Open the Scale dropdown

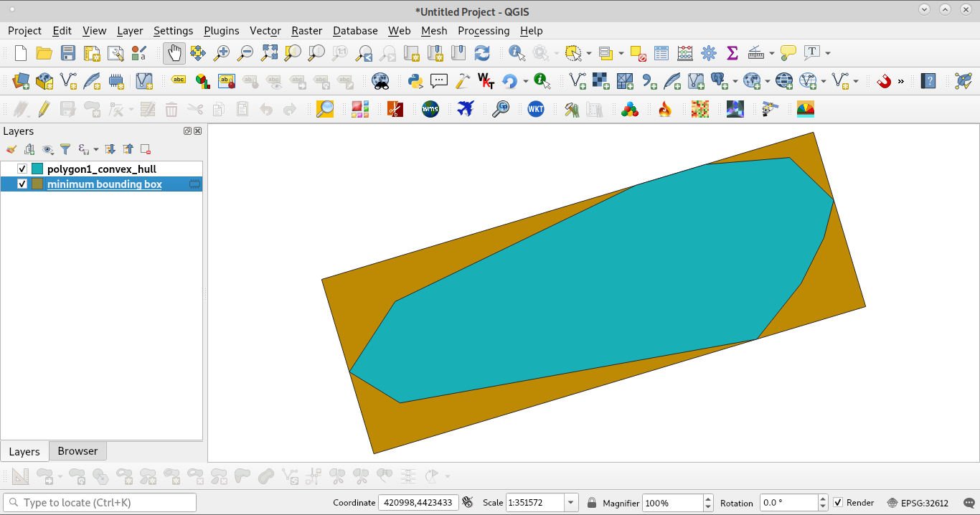point(570,503)
